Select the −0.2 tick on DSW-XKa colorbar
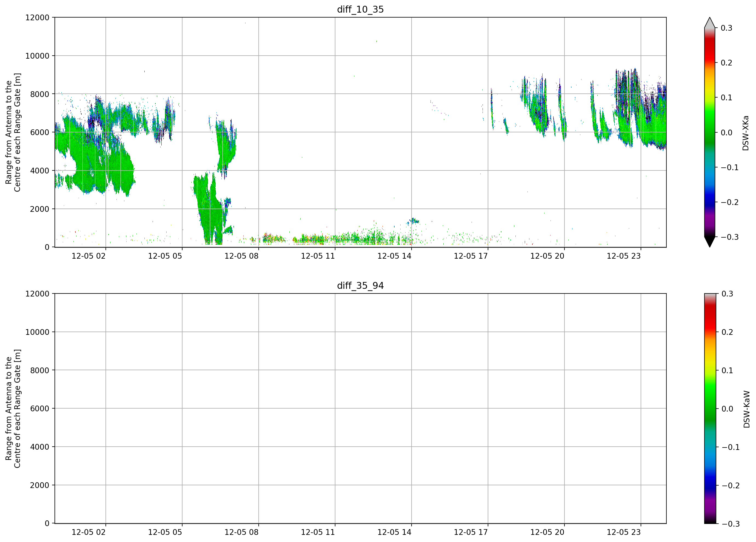The width and height of the screenshot is (756, 542). (730, 202)
